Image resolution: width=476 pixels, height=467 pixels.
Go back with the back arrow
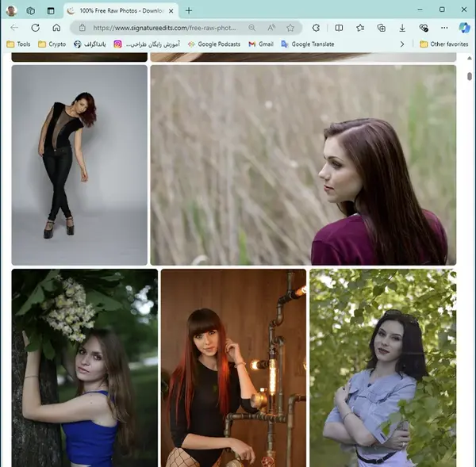14,28
